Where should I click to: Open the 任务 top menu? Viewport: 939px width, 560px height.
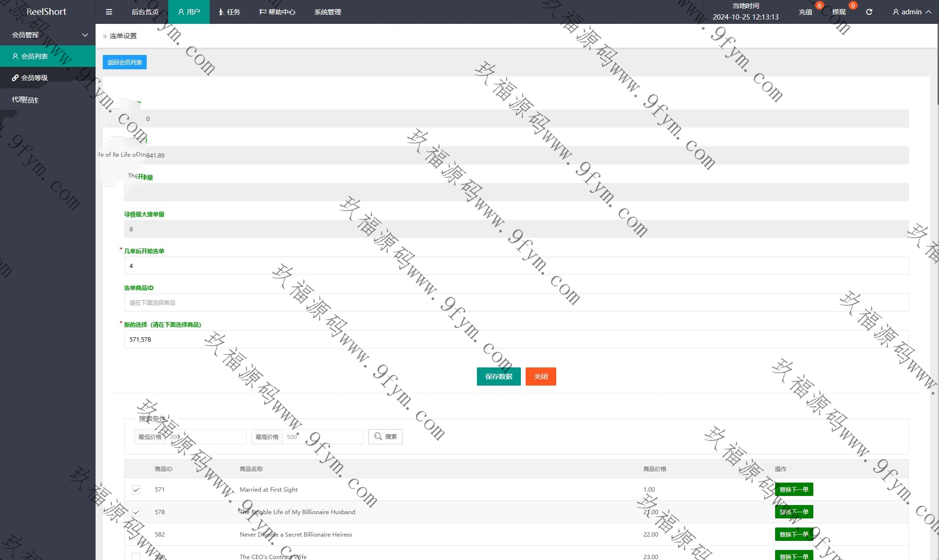tap(229, 12)
